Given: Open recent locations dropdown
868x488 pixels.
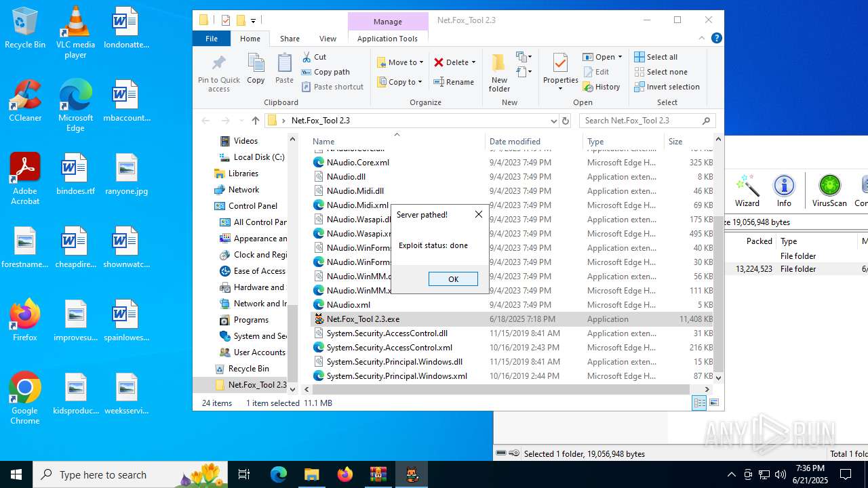Looking at the screenshot, I should pyautogui.click(x=241, y=121).
